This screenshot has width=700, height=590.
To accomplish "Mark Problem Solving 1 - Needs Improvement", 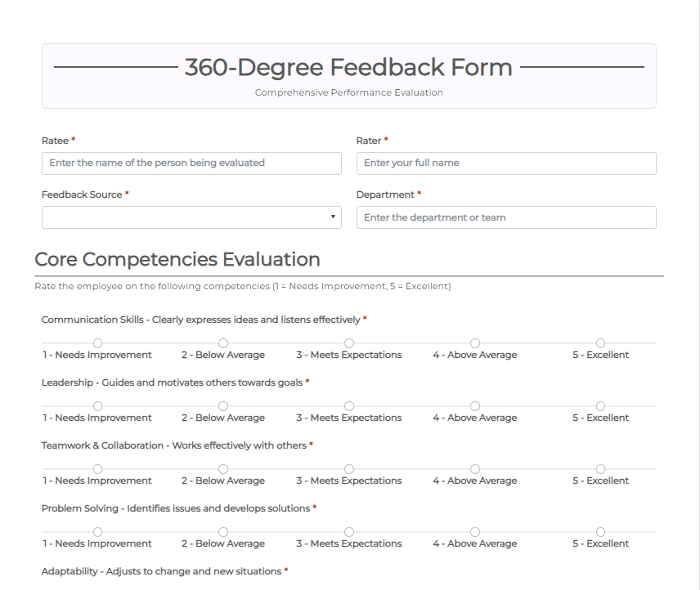I will pos(97,532).
